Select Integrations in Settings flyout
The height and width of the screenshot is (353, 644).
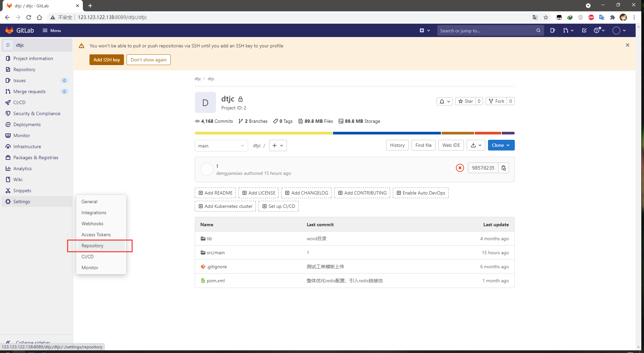101,213
